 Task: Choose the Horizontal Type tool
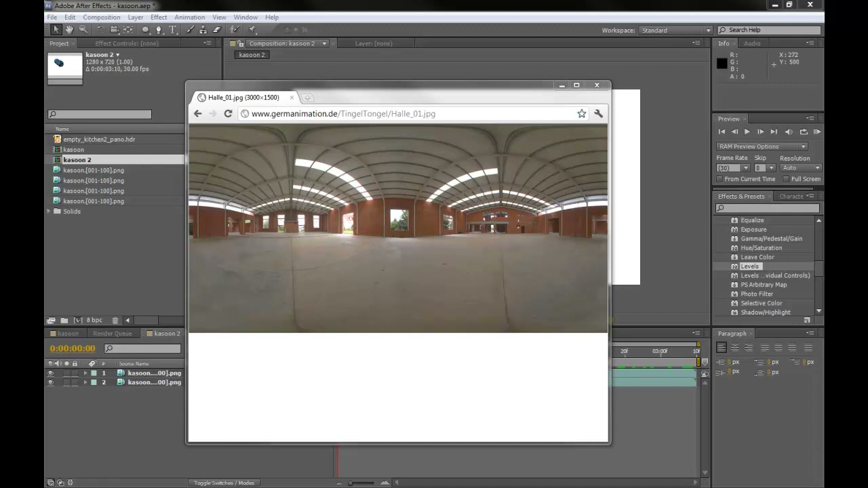point(172,30)
